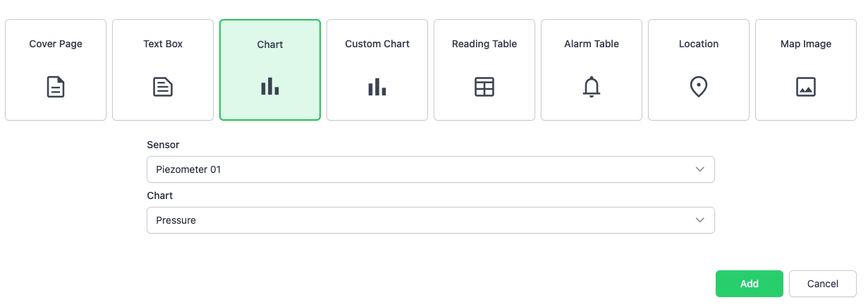Expand the Chart dropdown chevron
The image size is (868, 307).
coord(700,220)
